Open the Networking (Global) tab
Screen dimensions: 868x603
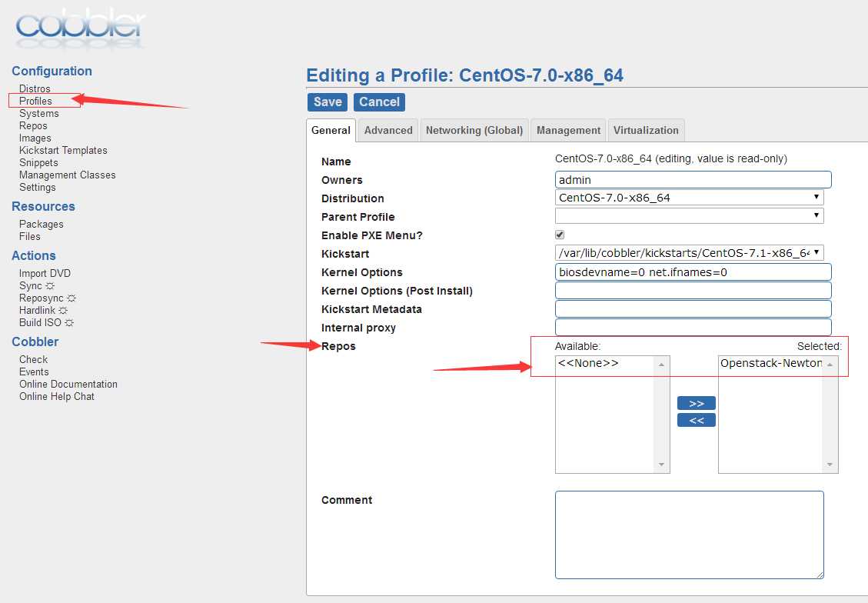474,130
